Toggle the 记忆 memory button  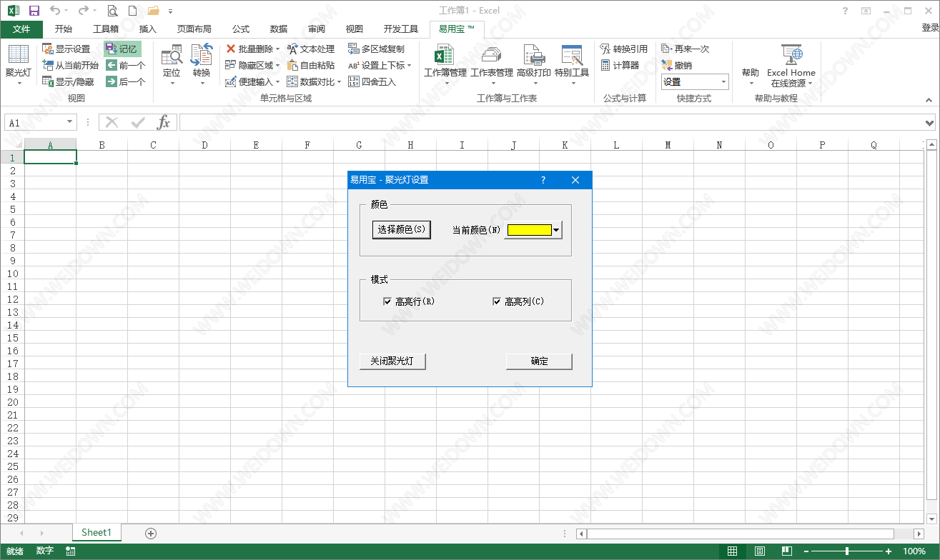tap(122, 49)
